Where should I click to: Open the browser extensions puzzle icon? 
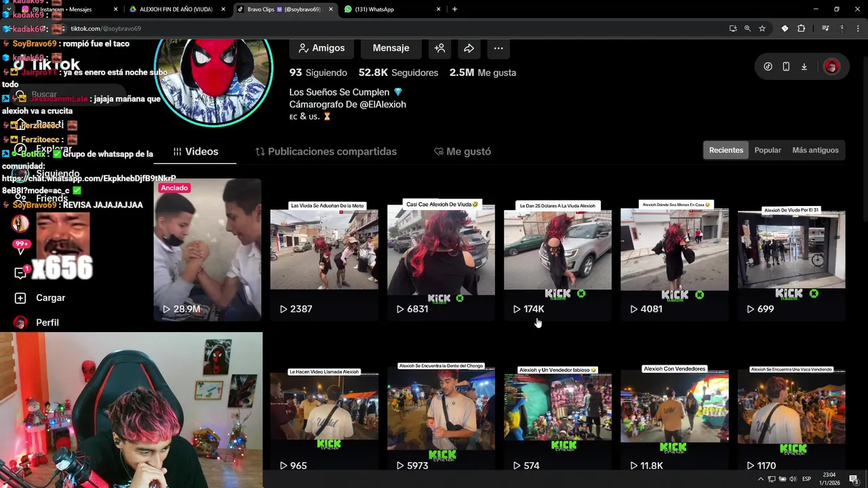802,28
